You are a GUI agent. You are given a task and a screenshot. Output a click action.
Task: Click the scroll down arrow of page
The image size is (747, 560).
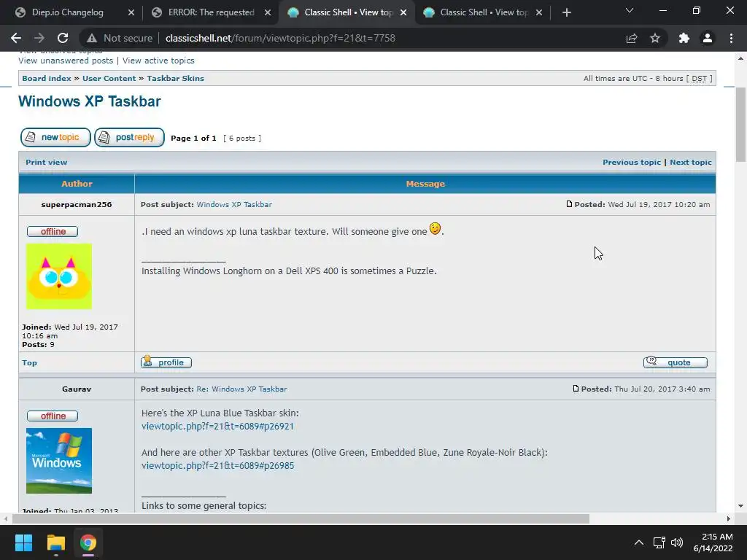[740, 506]
